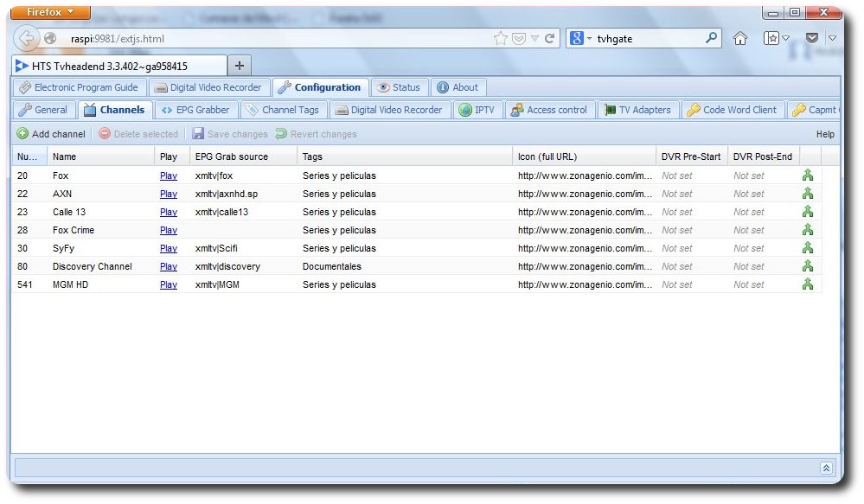This screenshot has height=504, width=864.
Task: Click the Pocket toolbar icon
Action: pos(811,38)
